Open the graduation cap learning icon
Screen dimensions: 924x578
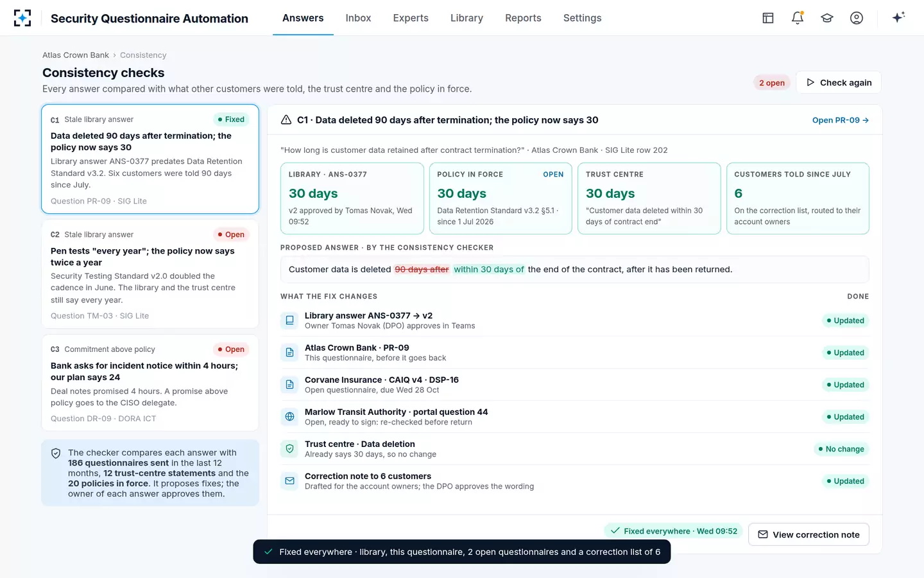coord(827,18)
